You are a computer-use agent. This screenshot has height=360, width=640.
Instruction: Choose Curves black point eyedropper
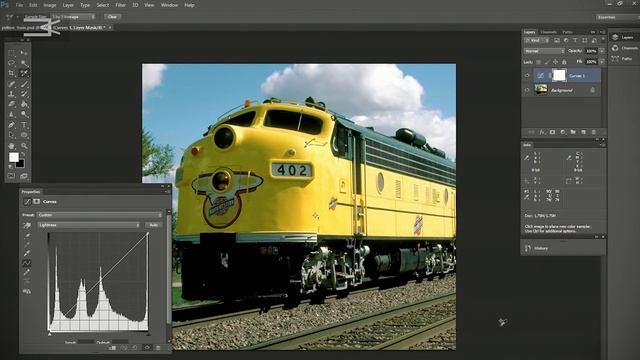pyautogui.click(x=27, y=236)
